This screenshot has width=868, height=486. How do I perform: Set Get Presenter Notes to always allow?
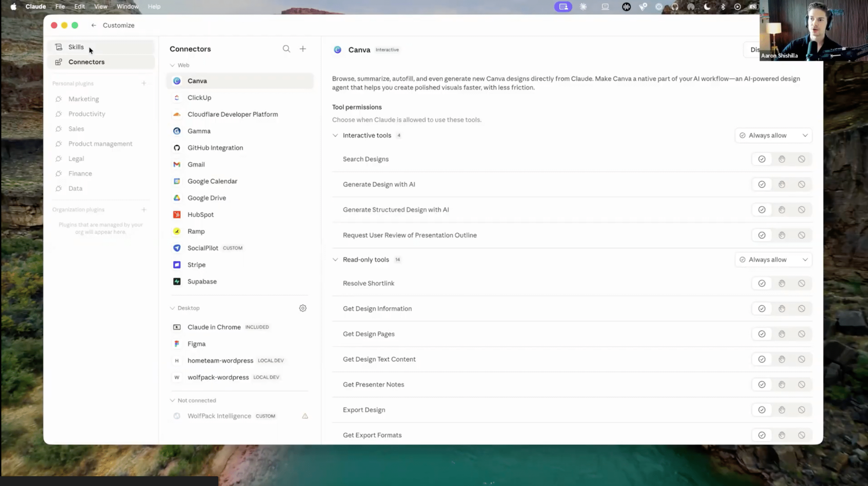click(762, 385)
